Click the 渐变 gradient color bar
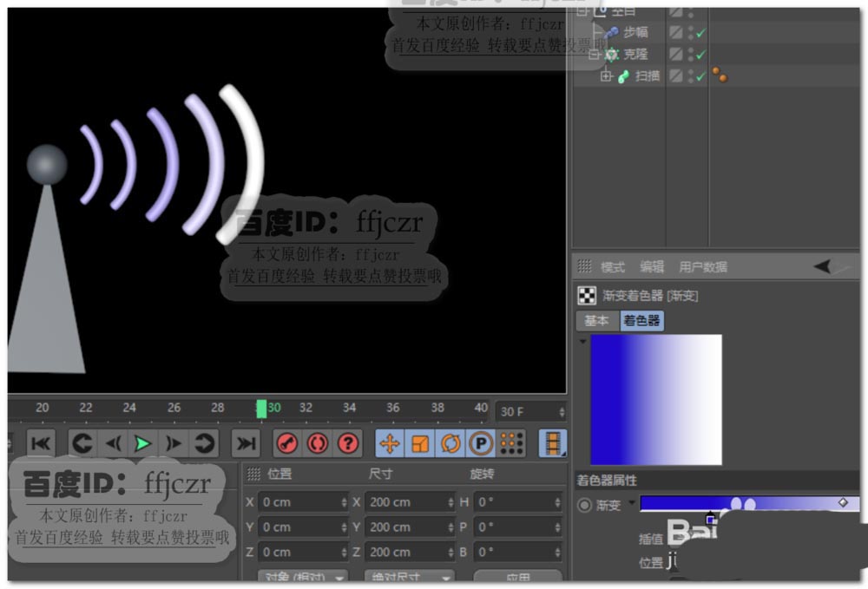868x589 pixels. tap(750, 503)
